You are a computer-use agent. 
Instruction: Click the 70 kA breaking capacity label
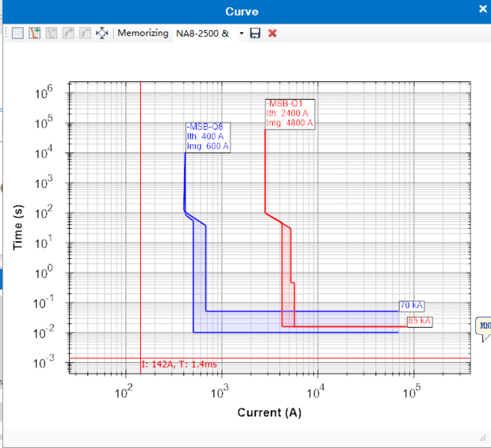point(411,306)
